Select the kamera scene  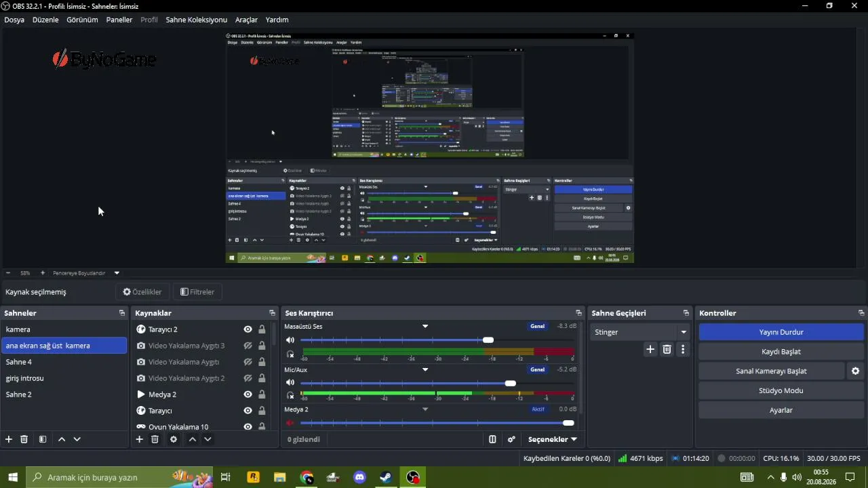coord(64,329)
